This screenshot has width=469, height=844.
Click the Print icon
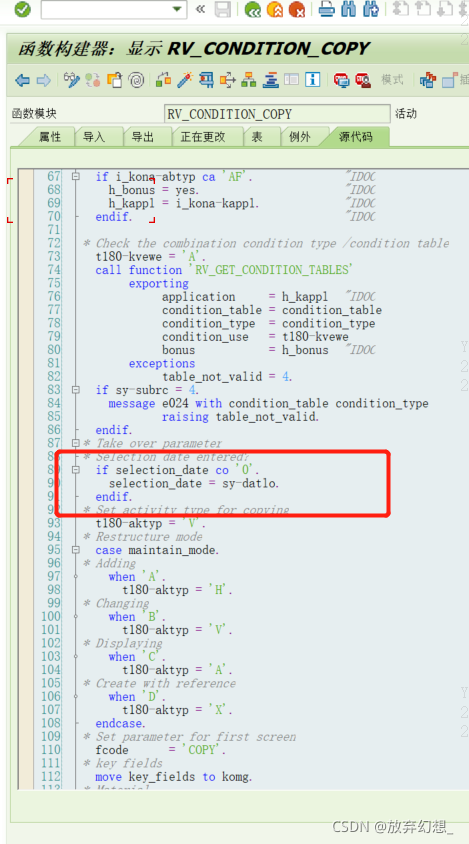tap(326, 9)
